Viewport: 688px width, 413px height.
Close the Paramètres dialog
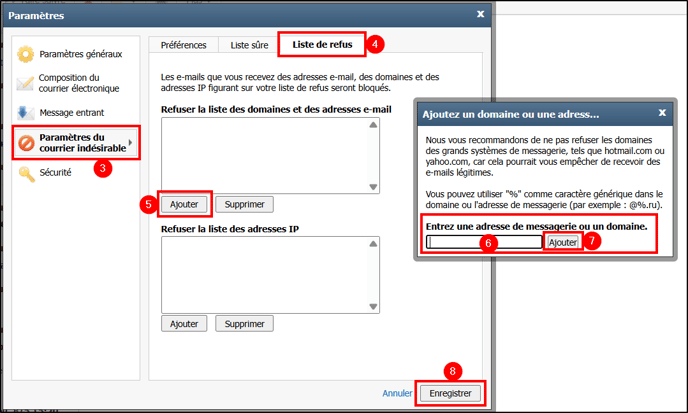[480, 14]
